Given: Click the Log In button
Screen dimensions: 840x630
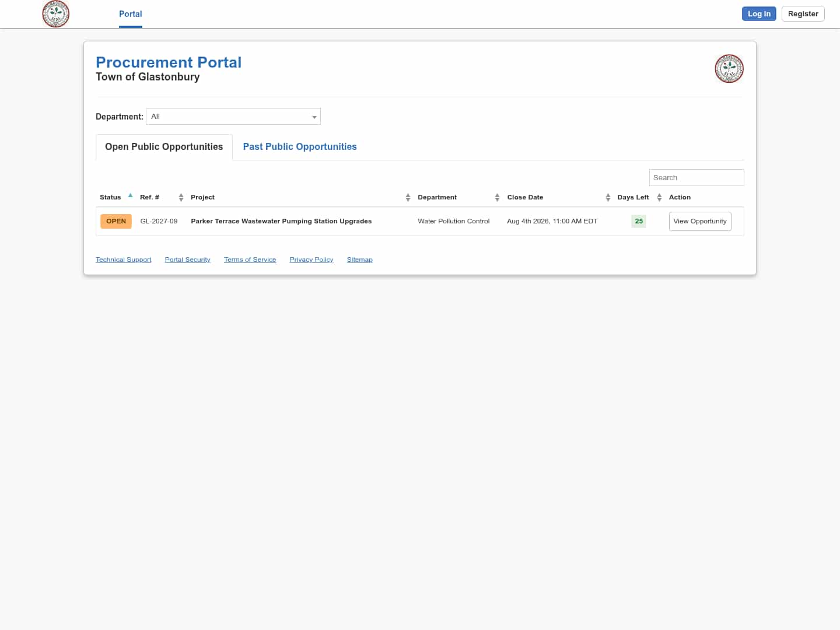Looking at the screenshot, I should [759, 14].
